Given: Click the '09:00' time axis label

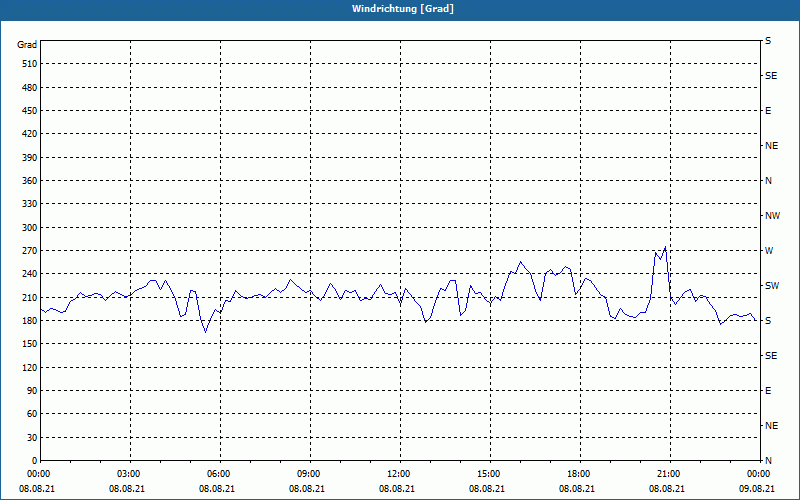Looking at the screenshot, I should [307, 474].
